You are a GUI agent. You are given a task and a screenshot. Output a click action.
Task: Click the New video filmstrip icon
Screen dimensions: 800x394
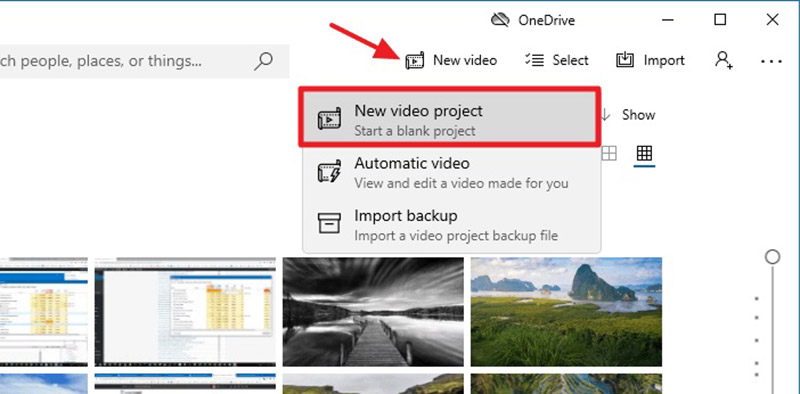(x=414, y=61)
